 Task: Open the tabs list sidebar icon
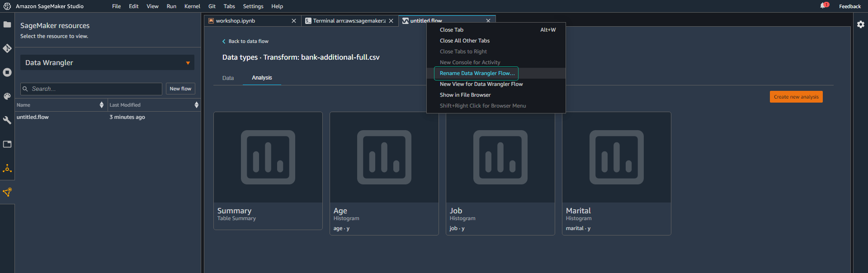(7, 144)
